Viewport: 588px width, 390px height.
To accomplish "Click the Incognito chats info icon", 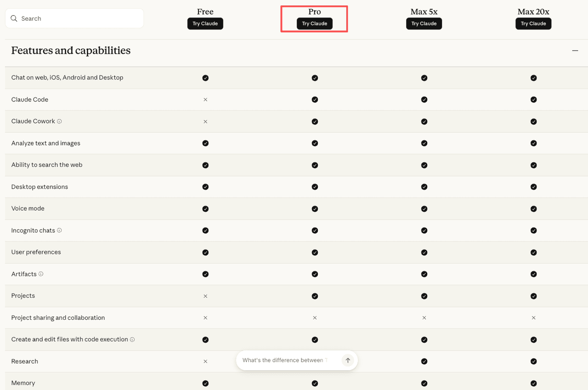I will [58, 230].
